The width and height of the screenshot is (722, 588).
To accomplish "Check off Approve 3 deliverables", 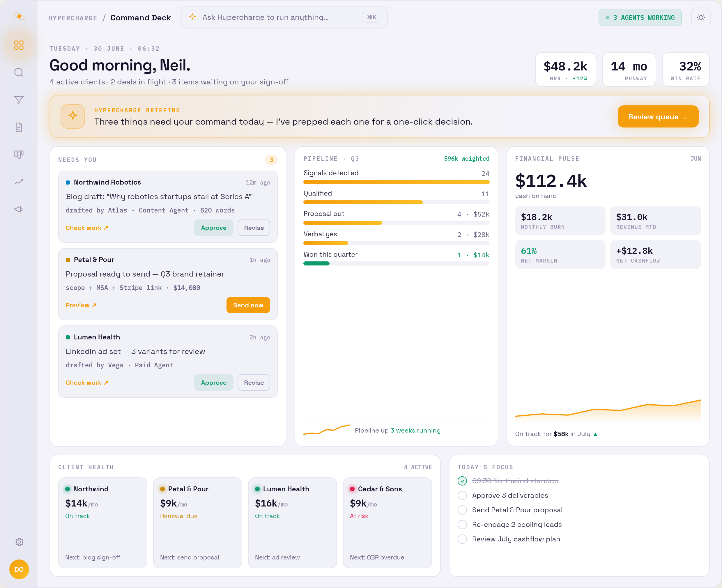I will 462,495.
